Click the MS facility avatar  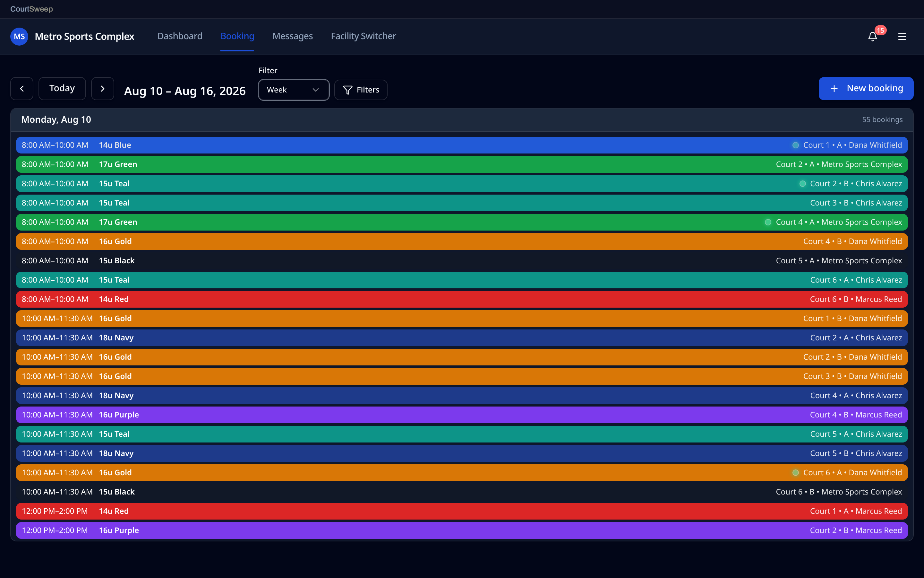coord(19,36)
